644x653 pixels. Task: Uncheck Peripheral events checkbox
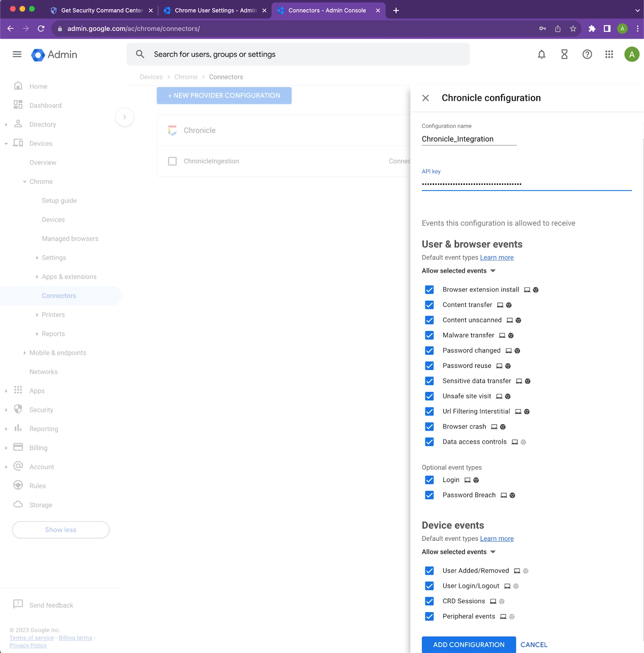point(429,617)
